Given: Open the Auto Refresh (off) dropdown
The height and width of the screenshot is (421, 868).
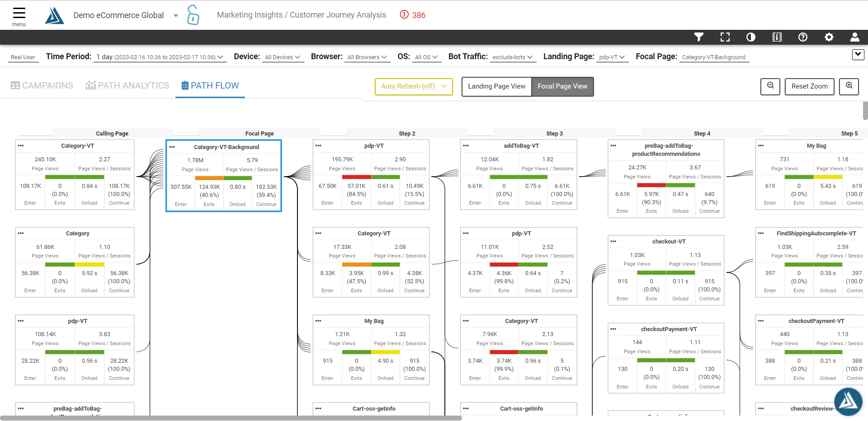Looking at the screenshot, I should tap(414, 86).
